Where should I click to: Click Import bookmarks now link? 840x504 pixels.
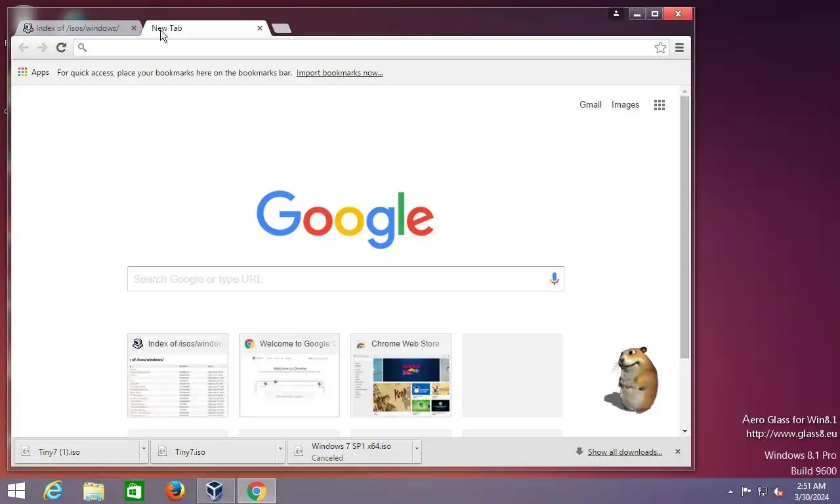[339, 73]
